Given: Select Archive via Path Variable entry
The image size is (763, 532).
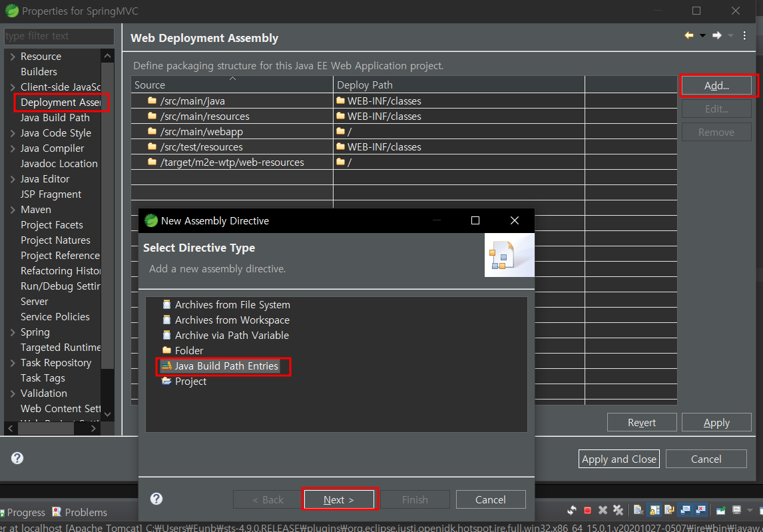Looking at the screenshot, I should click(226, 336).
